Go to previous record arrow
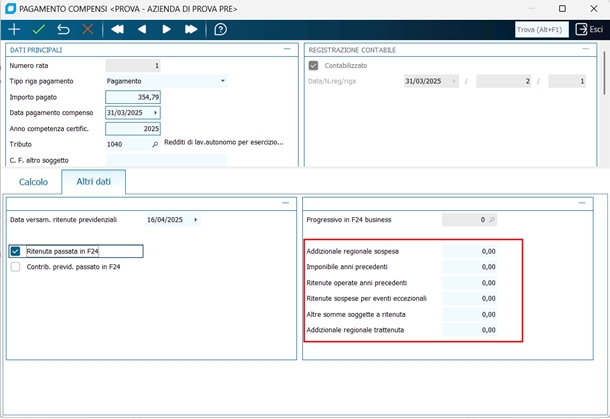Viewport: 610px width, 419px height. click(x=142, y=30)
